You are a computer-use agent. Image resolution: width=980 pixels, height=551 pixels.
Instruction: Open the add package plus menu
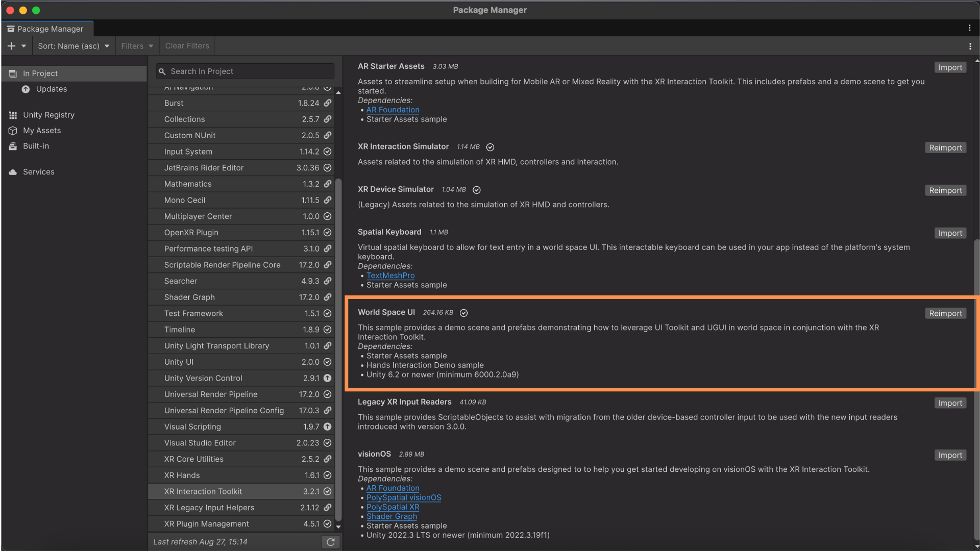pyautogui.click(x=16, y=46)
